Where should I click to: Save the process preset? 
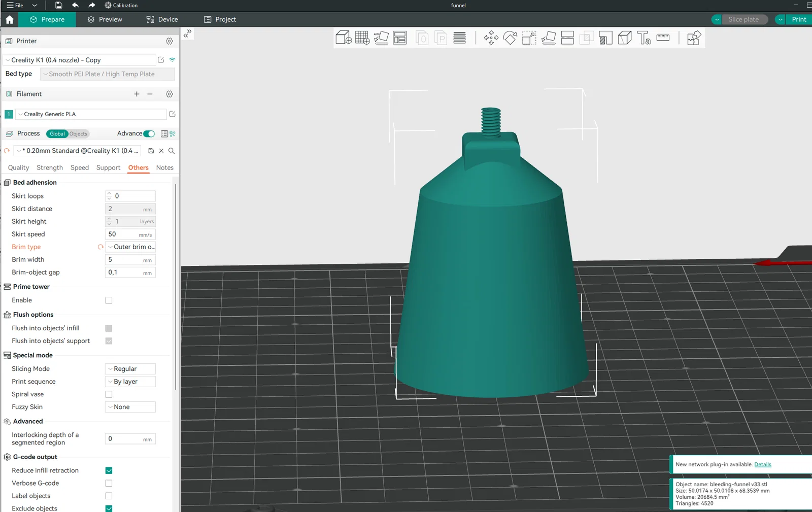coord(151,151)
